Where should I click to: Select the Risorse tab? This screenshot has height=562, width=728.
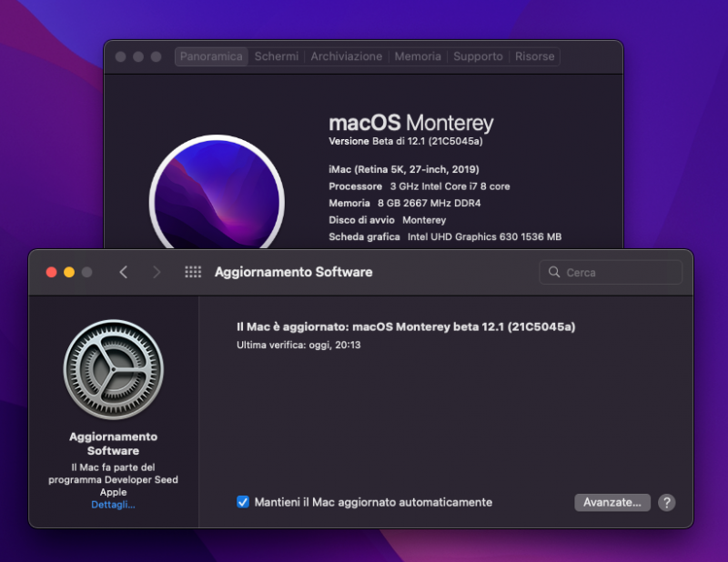(535, 56)
